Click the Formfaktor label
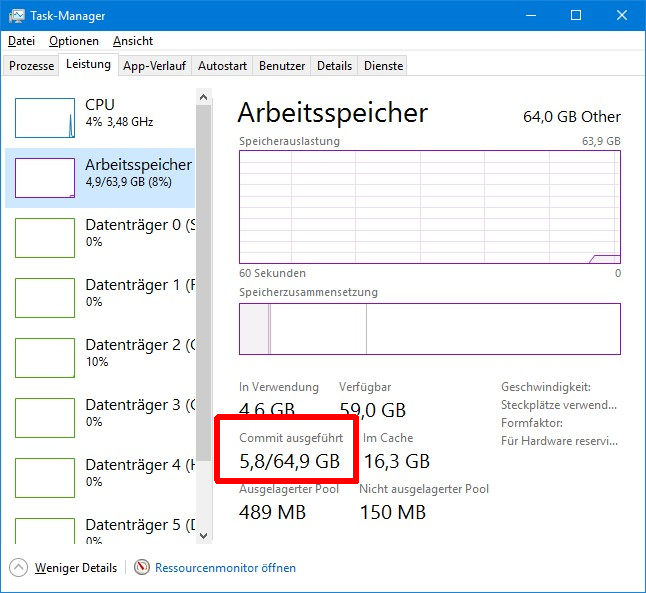 [x=531, y=423]
